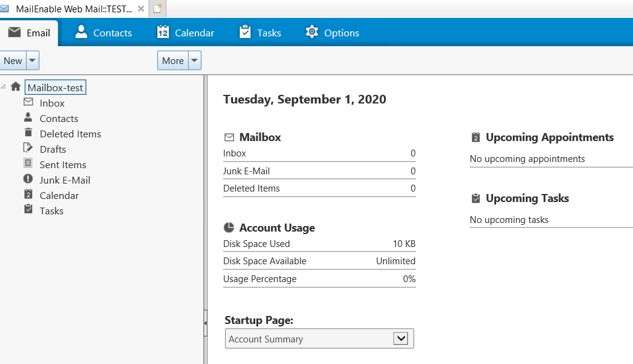
Task: Open the Tasks folder in tree
Action: coord(52,211)
